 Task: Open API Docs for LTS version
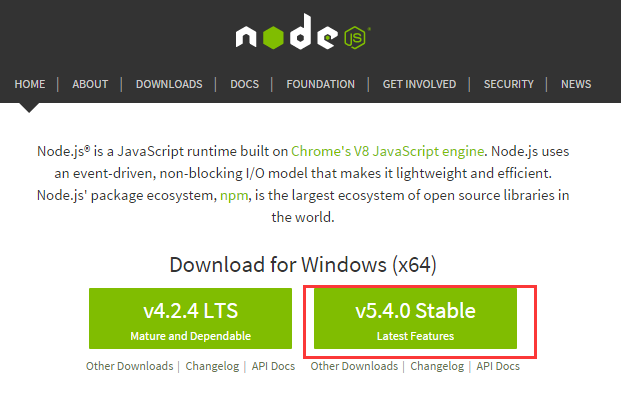click(x=273, y=366)
